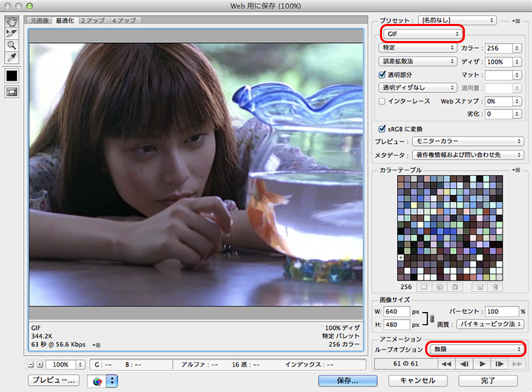Toggle slices visibility icon
Viewport: 532px width, 392px height.
pyautogui.click(x=12, y=92)
